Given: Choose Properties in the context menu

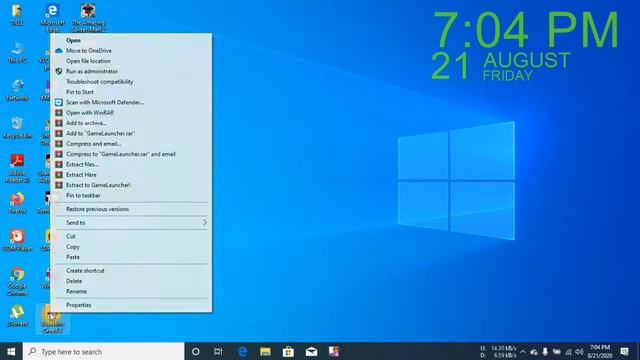Looking at the screenshot, I should pyautogui.click(x=131, y=305).
